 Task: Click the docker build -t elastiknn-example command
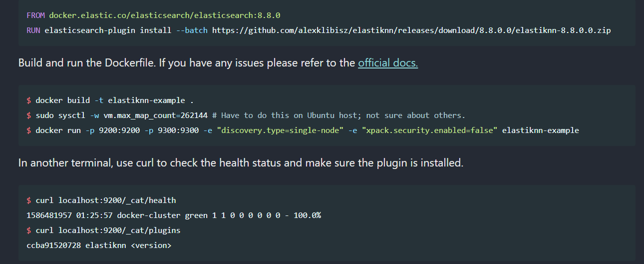(110, 100)
